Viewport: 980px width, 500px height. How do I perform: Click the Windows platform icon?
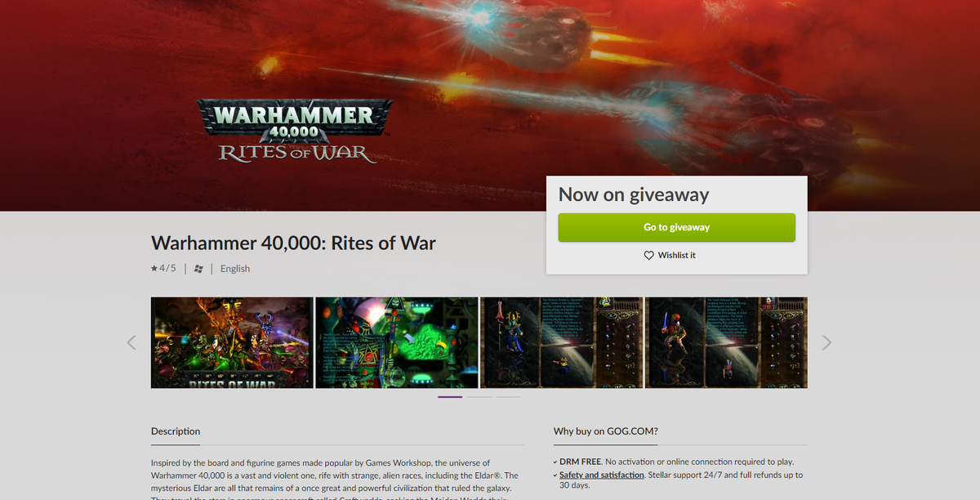[198, 269]
